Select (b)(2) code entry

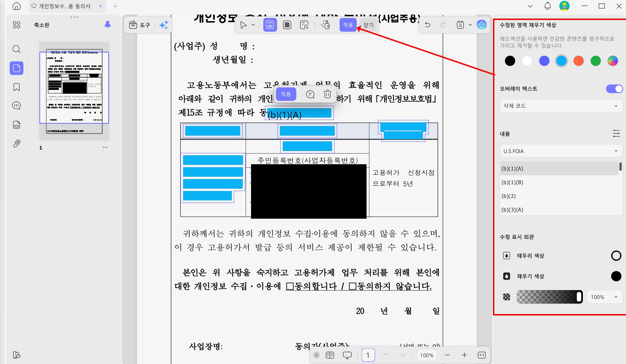coord(559,196)
